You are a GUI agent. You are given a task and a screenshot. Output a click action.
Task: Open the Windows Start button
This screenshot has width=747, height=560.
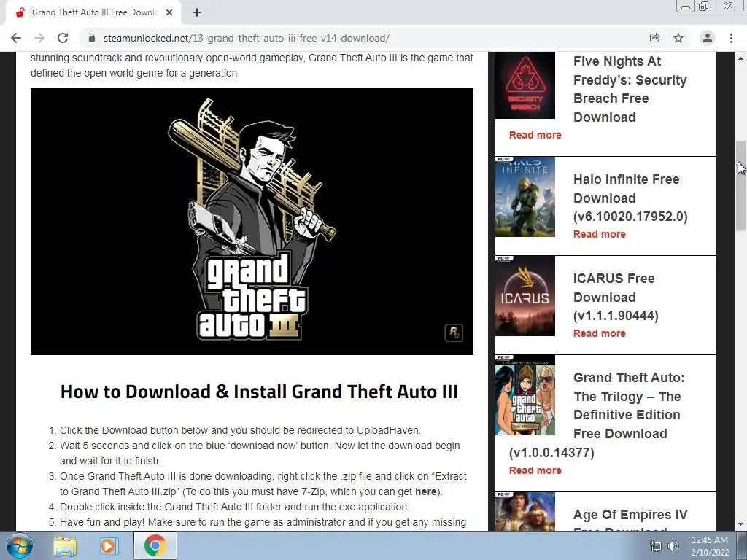click(20, 545)
